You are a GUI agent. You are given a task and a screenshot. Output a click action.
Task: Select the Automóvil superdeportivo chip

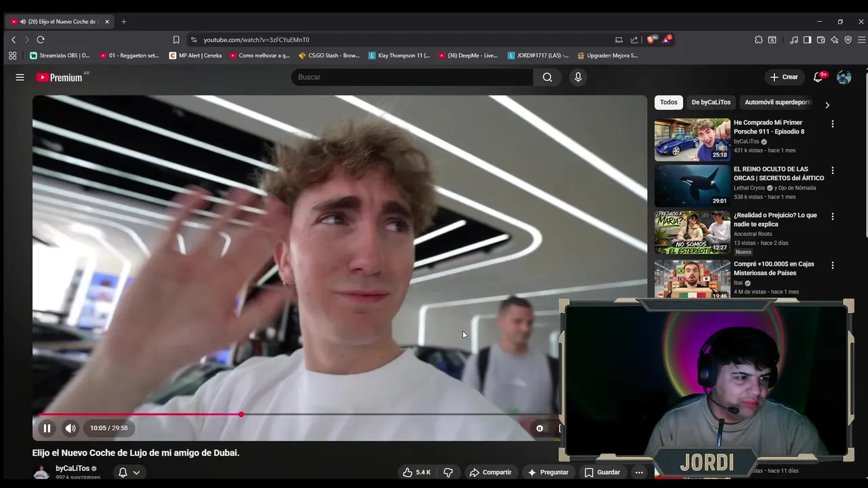[x=778, y=102]
